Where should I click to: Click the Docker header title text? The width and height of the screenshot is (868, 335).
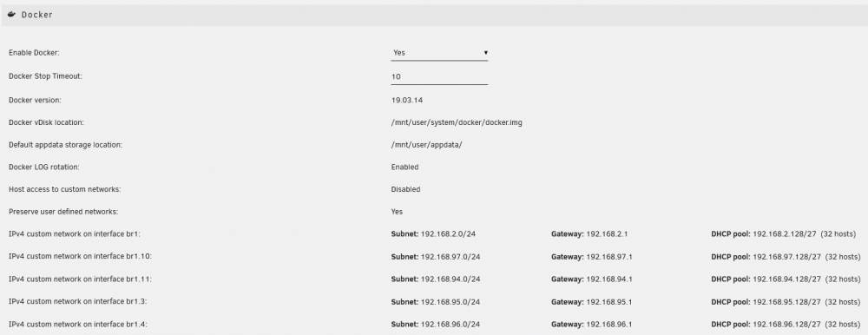(37, 15)
